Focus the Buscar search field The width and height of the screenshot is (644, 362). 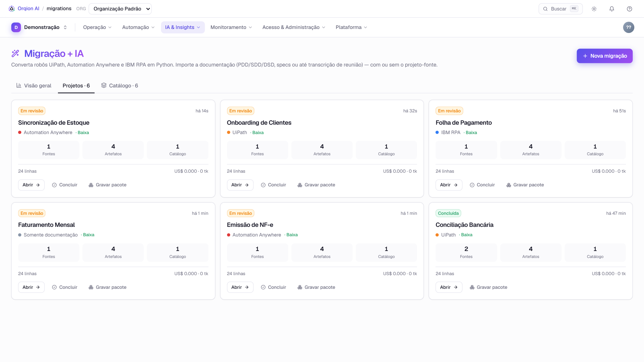coord(561,9)
